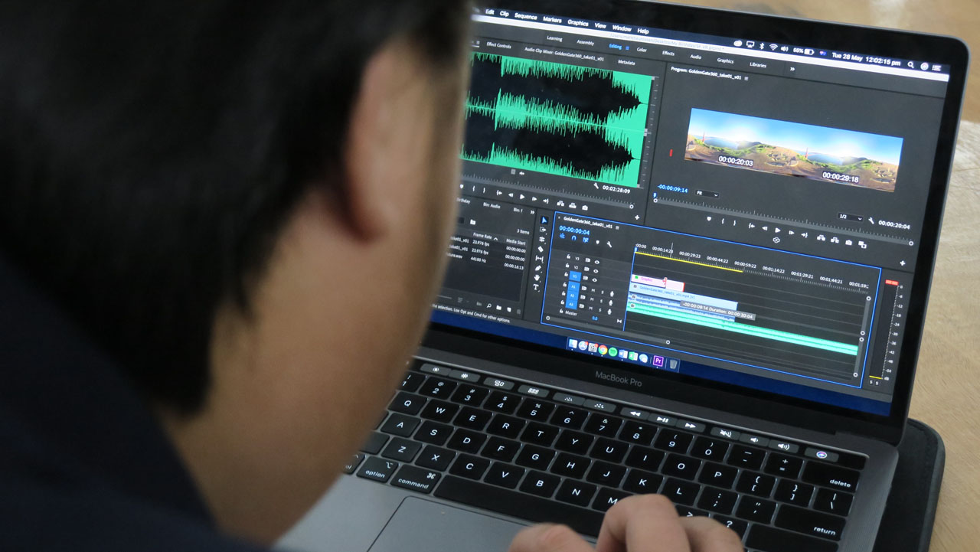This screenshot has width=980, height=552.
Task: Open Premiere Pro icon in the Dock
Action: [x=658, y=361]
